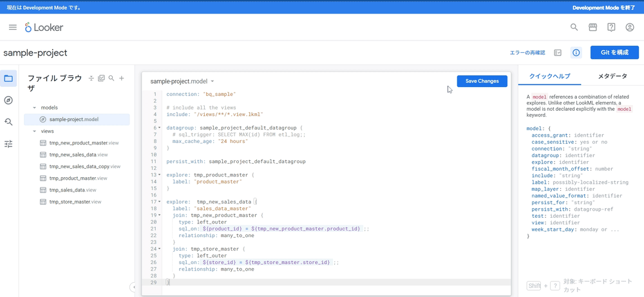
Task: Click the Save Changes button
Action: point(482,81)
